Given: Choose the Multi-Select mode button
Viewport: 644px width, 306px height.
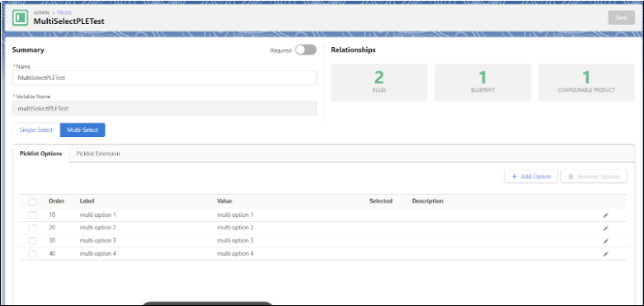Looking at the screenshot, I should point(82,129).
